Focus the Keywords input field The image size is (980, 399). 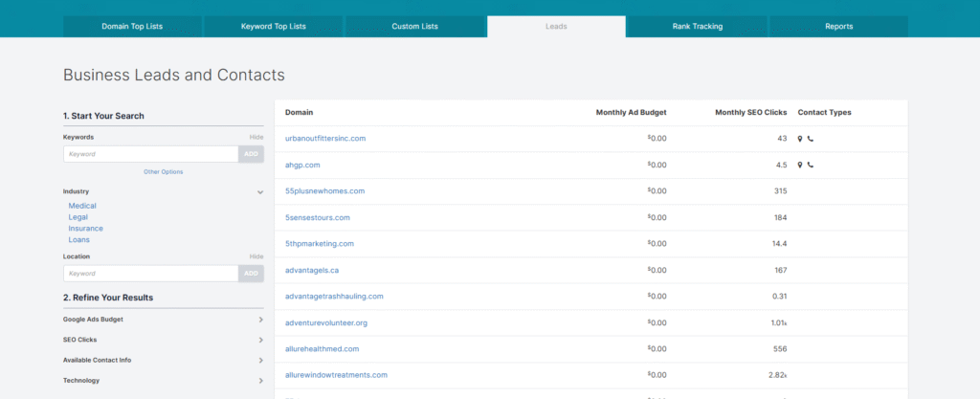(x=150, y=154)
